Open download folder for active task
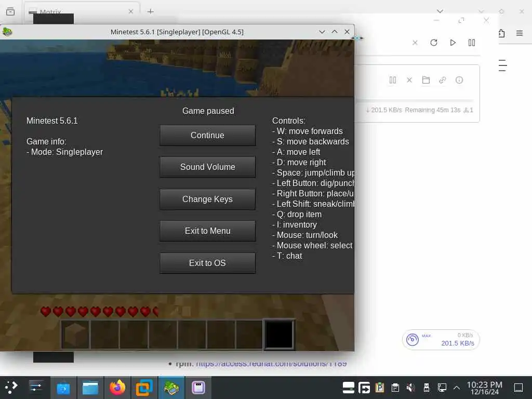This screenshot has width=532, height=399. [x=426, y=80]
